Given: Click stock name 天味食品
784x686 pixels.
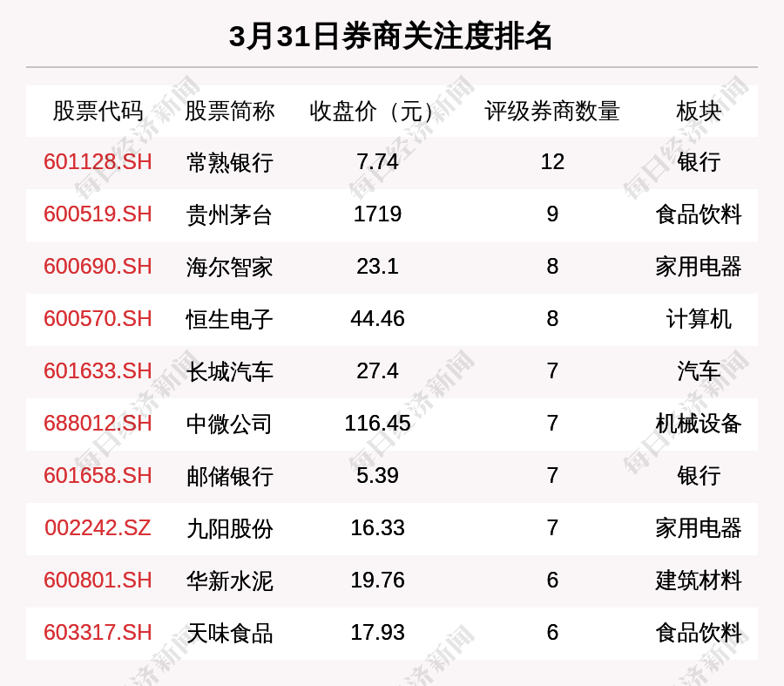Looking at the screenshot, I should coord(229,634).
